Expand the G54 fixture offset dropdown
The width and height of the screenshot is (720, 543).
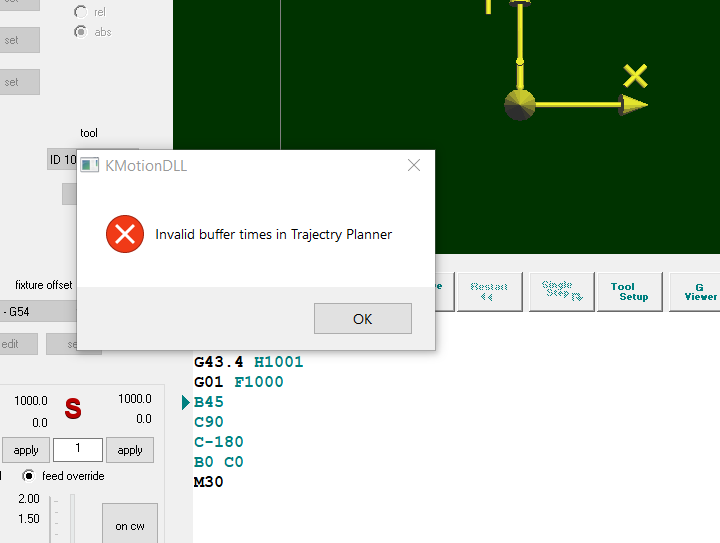click(x=38, y=312)
